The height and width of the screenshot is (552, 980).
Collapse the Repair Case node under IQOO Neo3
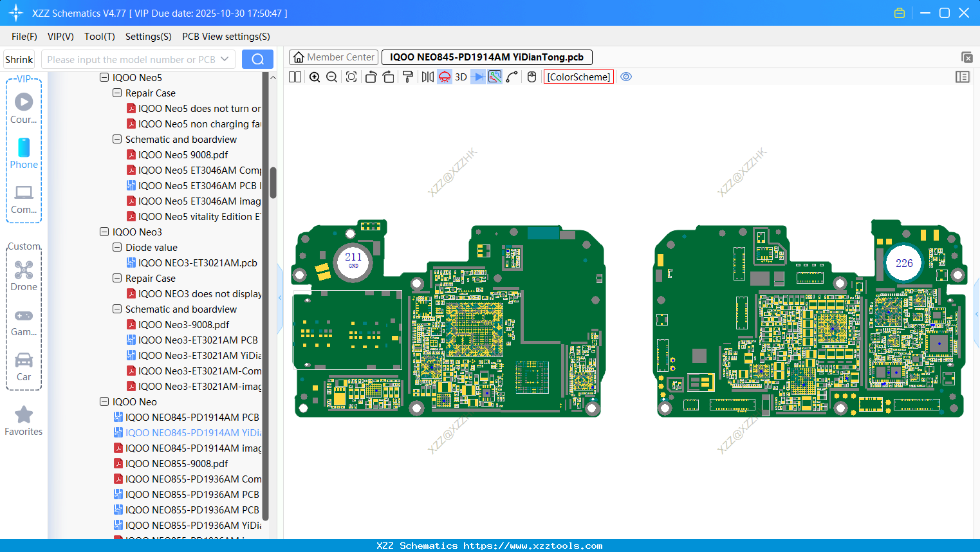(x=117, y=278)
